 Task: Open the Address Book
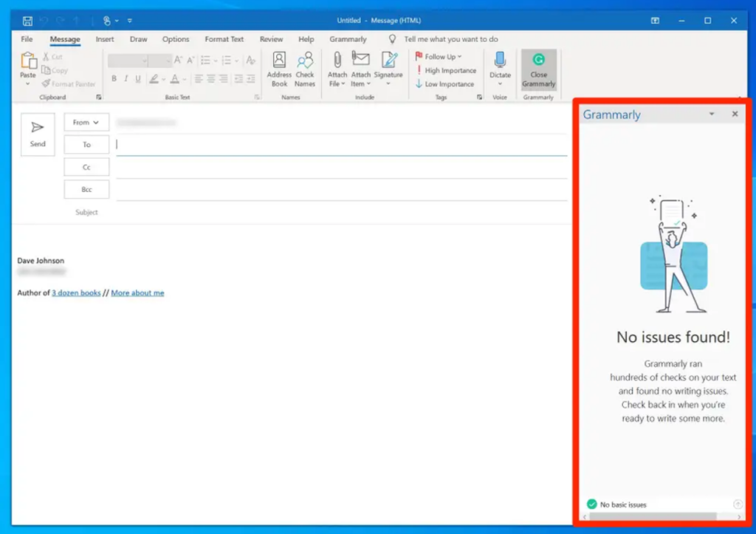279,70
